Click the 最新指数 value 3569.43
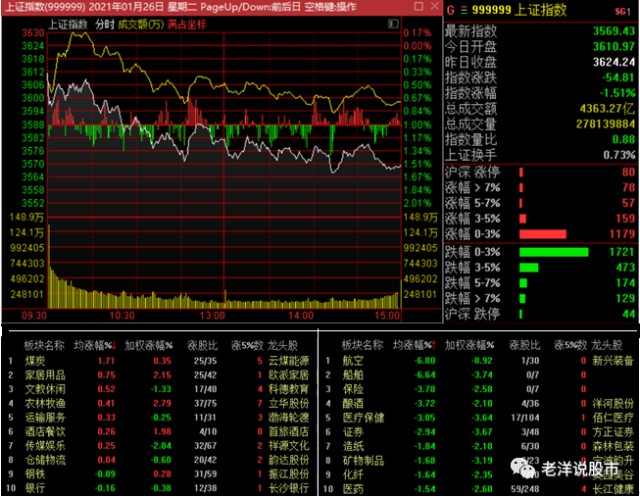Image resolution: width=640 pixels, height=497 pixels. pos(611,31)
